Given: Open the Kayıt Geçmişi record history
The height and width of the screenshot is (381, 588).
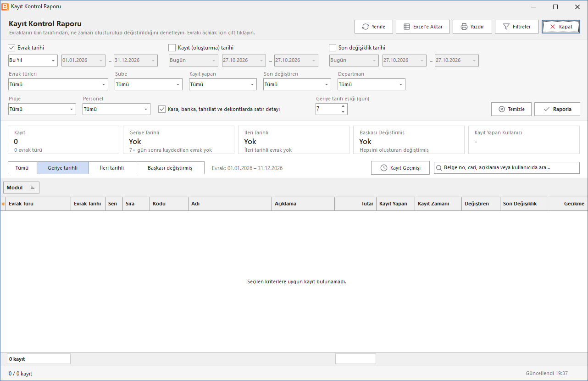Looking at the screenshot, I should tap(400, 168).
